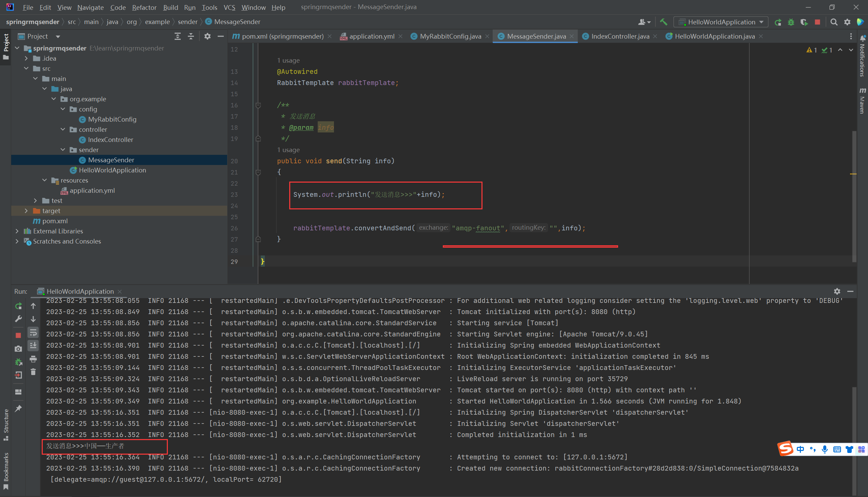The height and width of the screenshot is (497, 868).
Task: Click the 1 usage hint above send method
Action: pos(288,150)
